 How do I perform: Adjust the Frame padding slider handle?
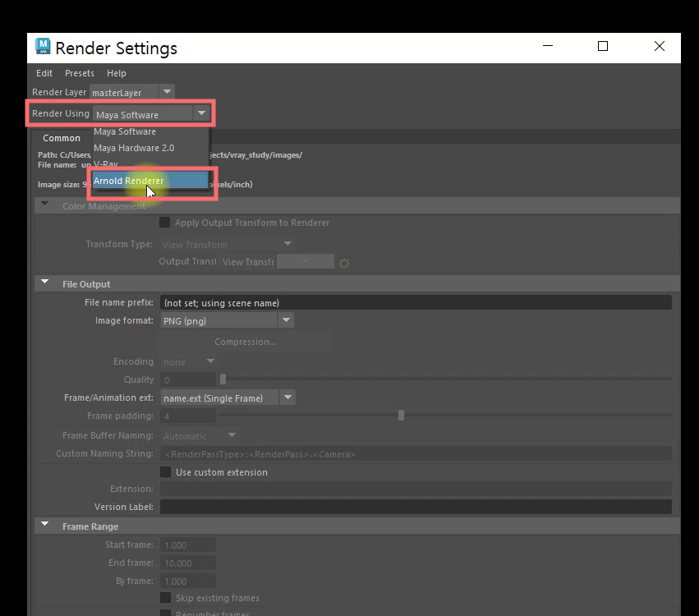[401, 416]
